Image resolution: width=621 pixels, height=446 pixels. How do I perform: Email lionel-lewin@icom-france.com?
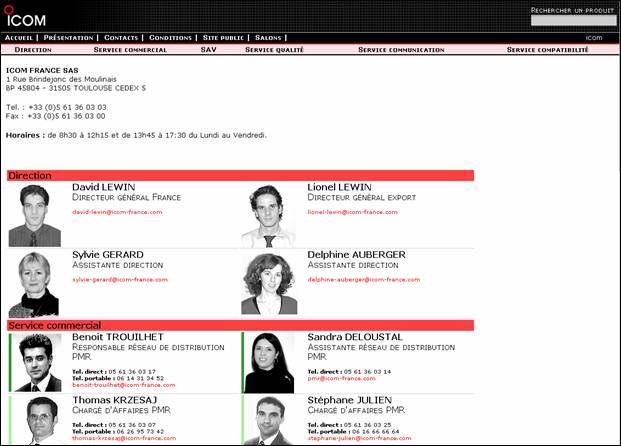352,212
